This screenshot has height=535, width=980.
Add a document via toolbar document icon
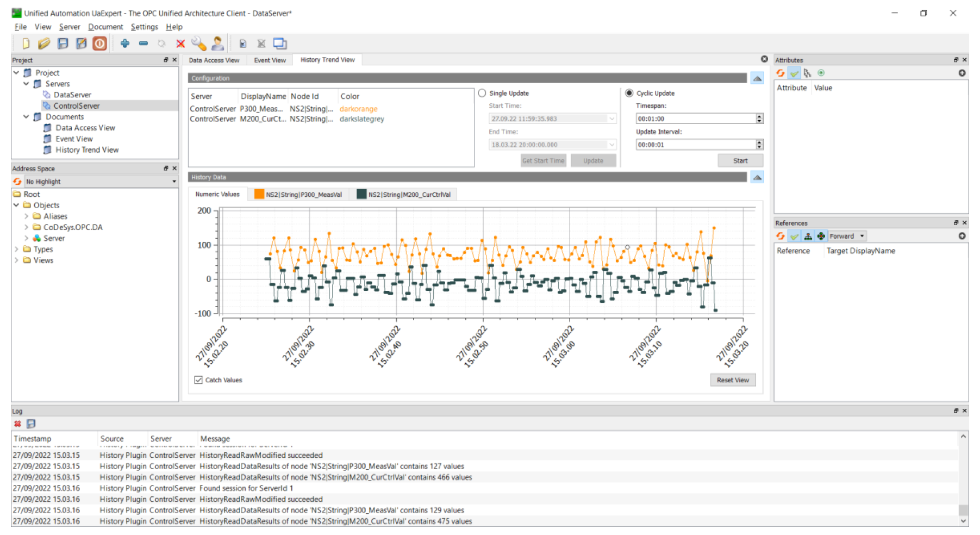(242, 43)
